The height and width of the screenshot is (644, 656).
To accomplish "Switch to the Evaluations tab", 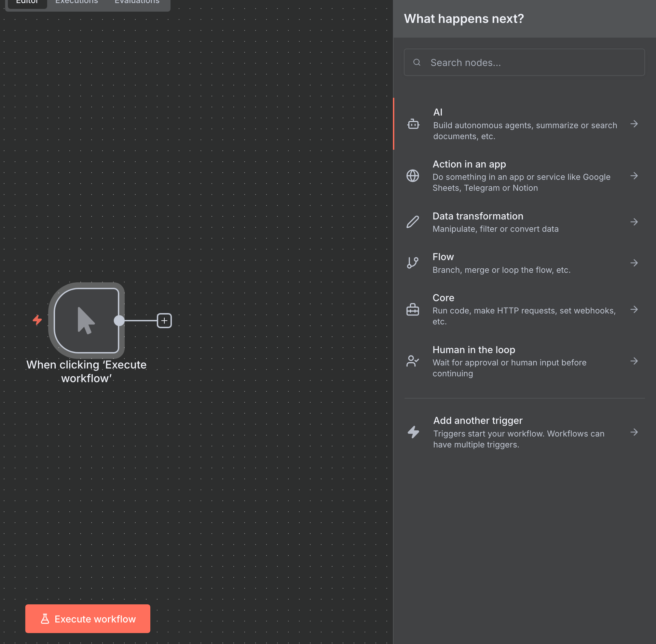I will [137, 2].
